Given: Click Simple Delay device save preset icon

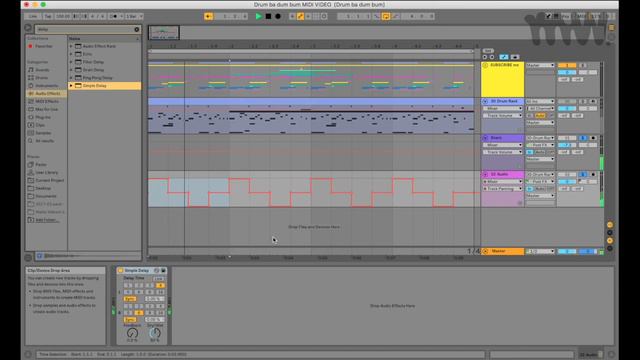Looking at the screenshot, I should 163,271.
